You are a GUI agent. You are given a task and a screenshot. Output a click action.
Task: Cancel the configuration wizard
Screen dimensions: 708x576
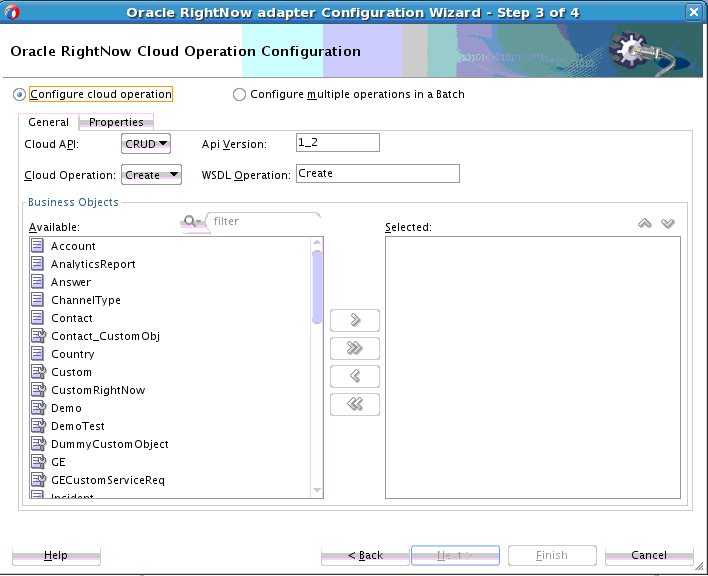649,555
